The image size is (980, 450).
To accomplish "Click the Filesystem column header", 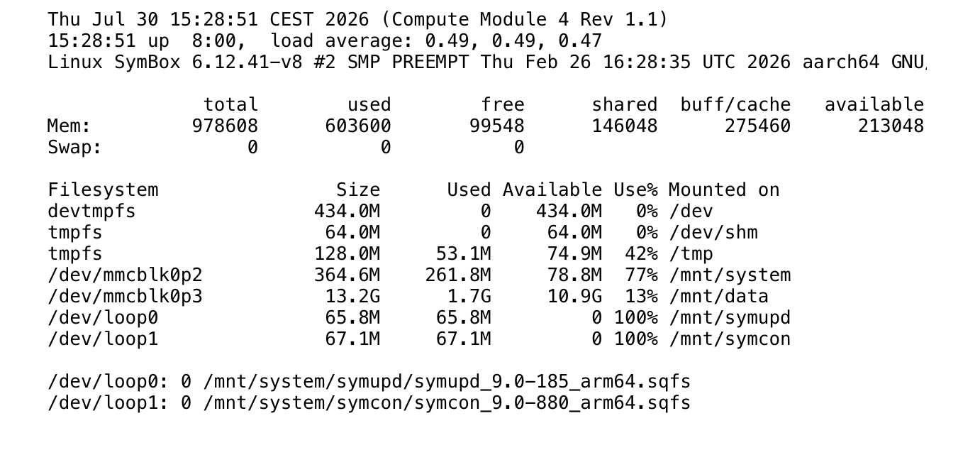I will (x=103, y=190).
